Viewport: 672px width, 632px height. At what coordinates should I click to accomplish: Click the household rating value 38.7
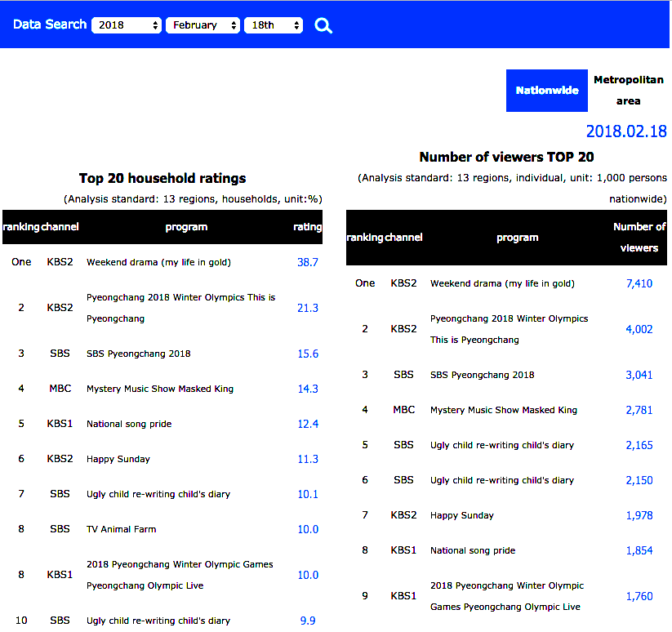coord(308,262)
